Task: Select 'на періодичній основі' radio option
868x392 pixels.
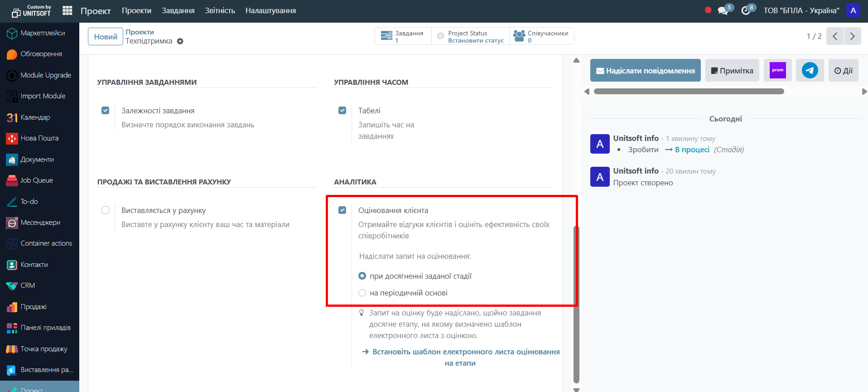Action: (x=362, y=293)
